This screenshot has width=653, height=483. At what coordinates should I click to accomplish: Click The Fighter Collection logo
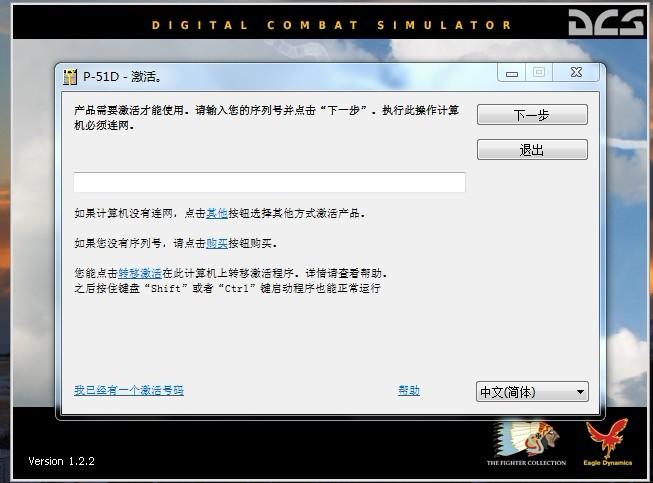[526, 442]
